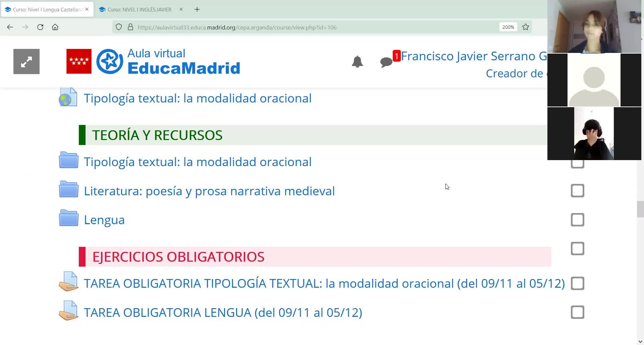Click the Creador de role label
The width and height of the screenshot is (644, 345).
[516, 73]
